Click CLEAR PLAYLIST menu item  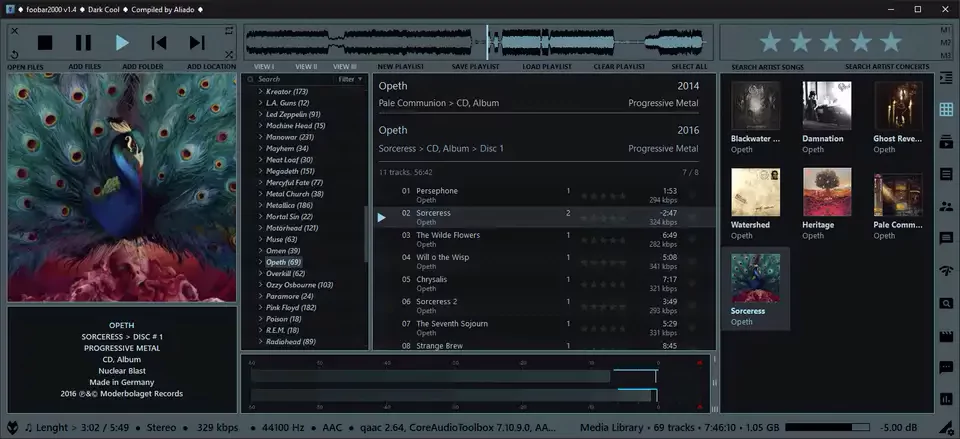click(619, 67)
